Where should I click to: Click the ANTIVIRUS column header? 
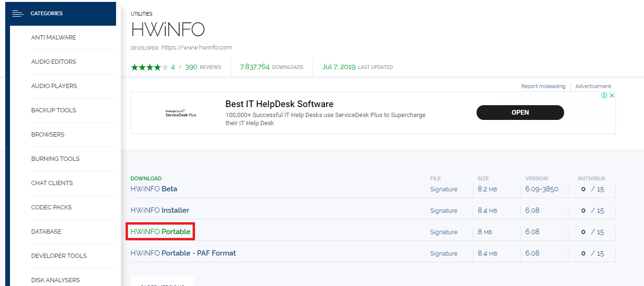(x=591, y=178)
